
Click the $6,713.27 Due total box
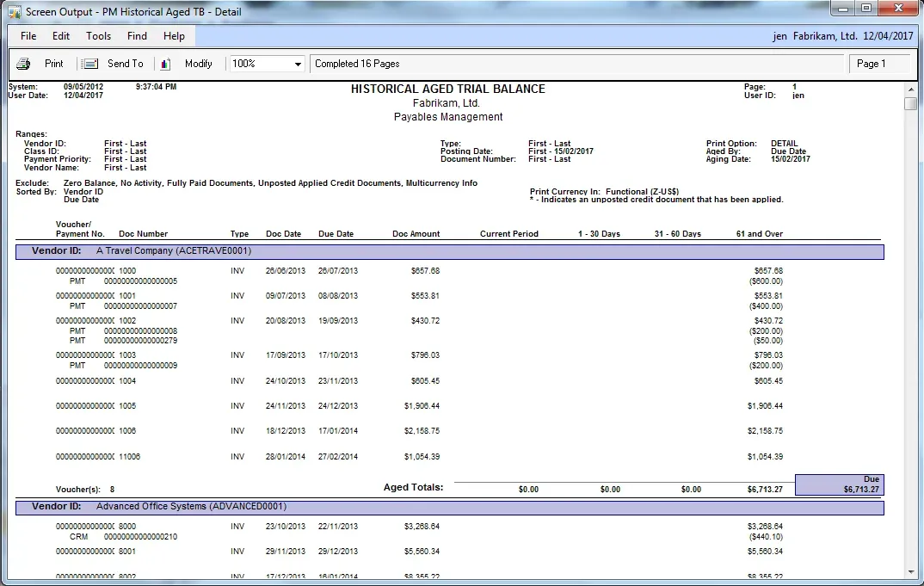click(x=839, y=484)
